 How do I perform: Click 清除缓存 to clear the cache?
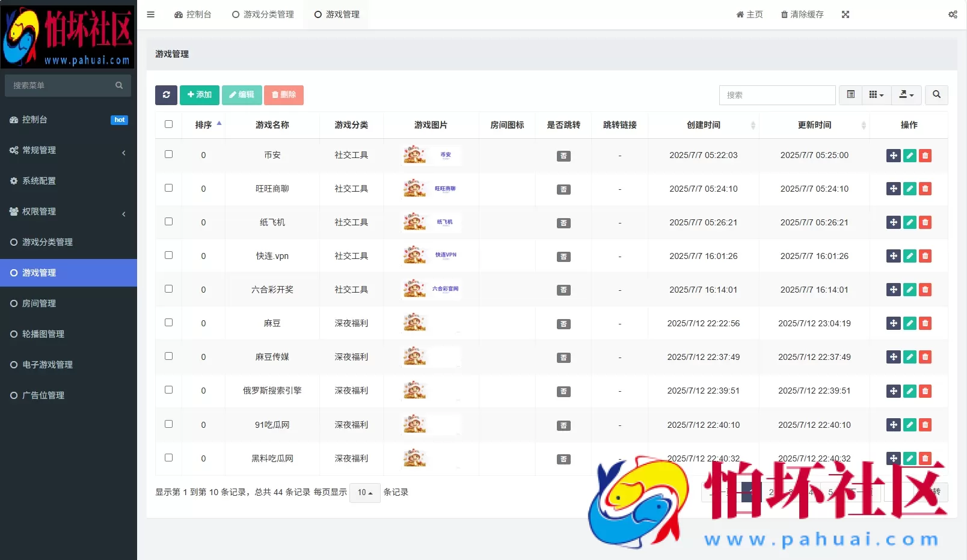(x=802, y=14)
